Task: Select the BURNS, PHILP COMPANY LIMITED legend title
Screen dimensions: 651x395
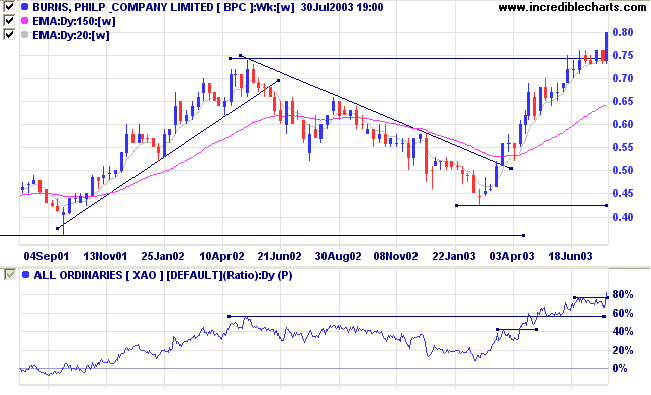Action: (x=122, y=7)
